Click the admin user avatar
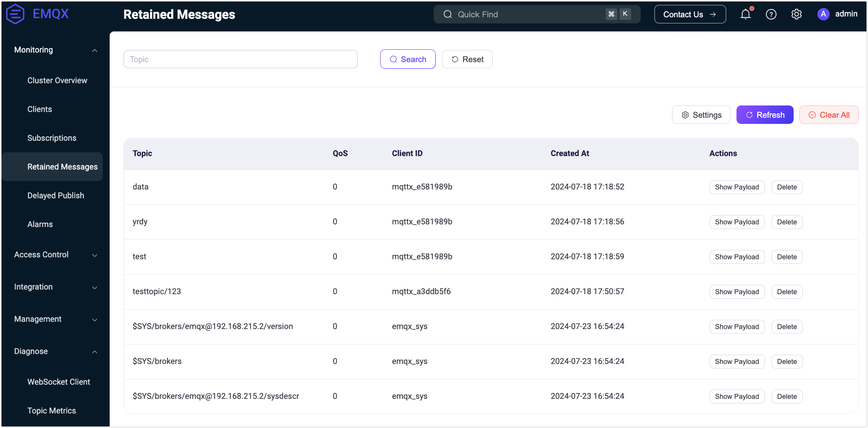 [823, 14]
